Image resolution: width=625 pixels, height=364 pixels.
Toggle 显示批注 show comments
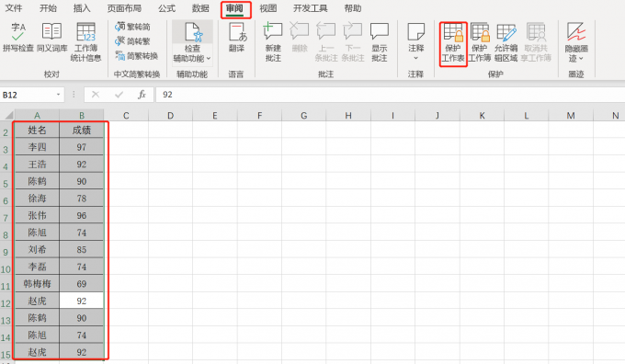(379, 42)
